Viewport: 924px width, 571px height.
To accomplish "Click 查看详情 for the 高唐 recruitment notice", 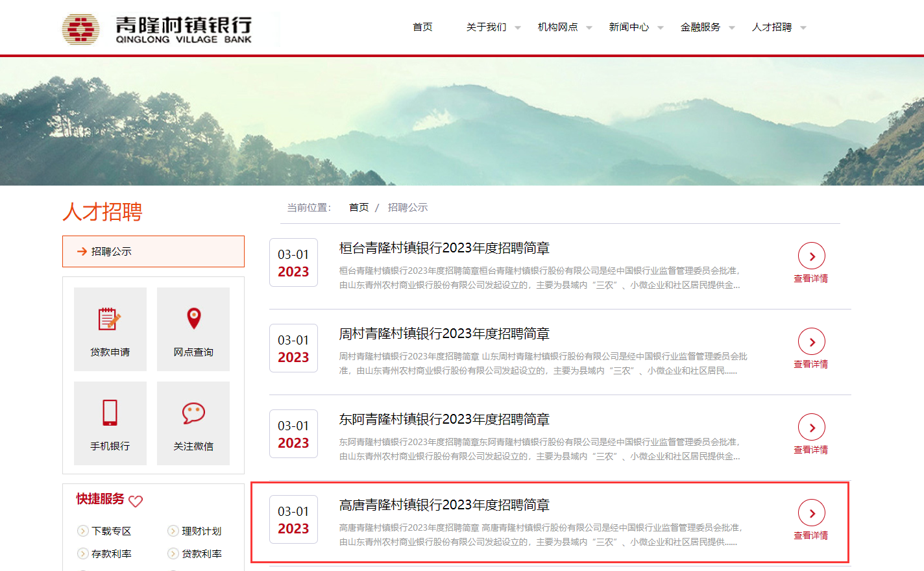I will [x=811, y=535].
